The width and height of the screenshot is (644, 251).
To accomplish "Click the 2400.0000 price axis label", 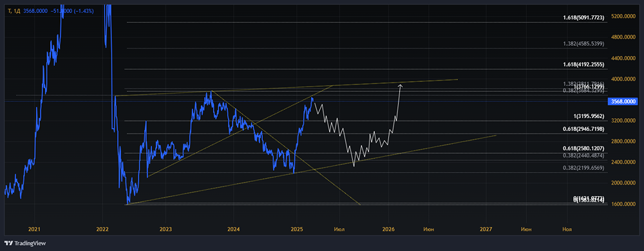I will pyautogui.click(x=623, y=162).
